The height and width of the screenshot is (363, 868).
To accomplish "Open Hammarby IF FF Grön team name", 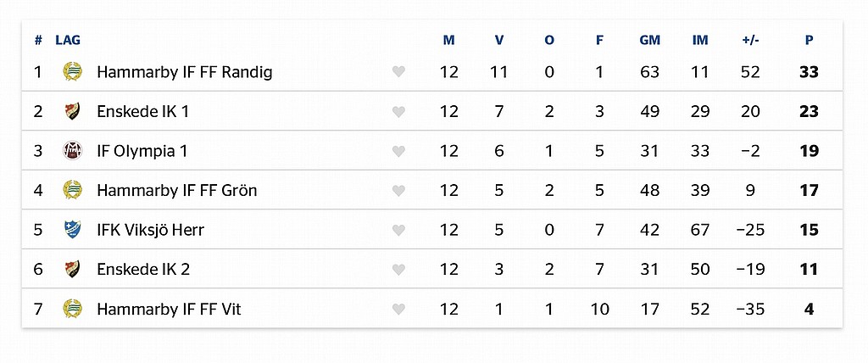I will [176, 190].
